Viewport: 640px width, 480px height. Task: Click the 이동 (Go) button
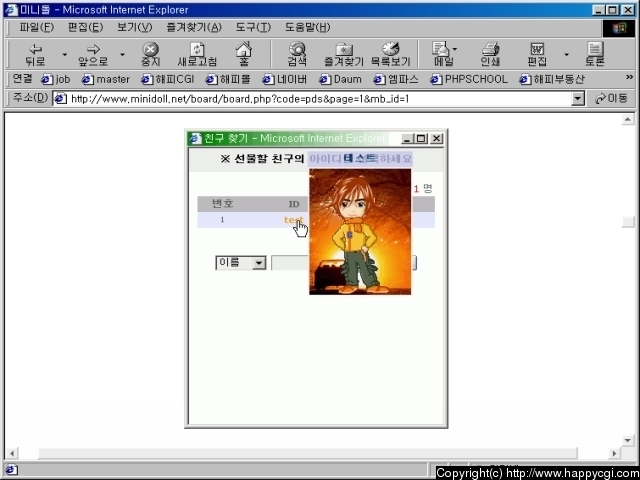611,98
